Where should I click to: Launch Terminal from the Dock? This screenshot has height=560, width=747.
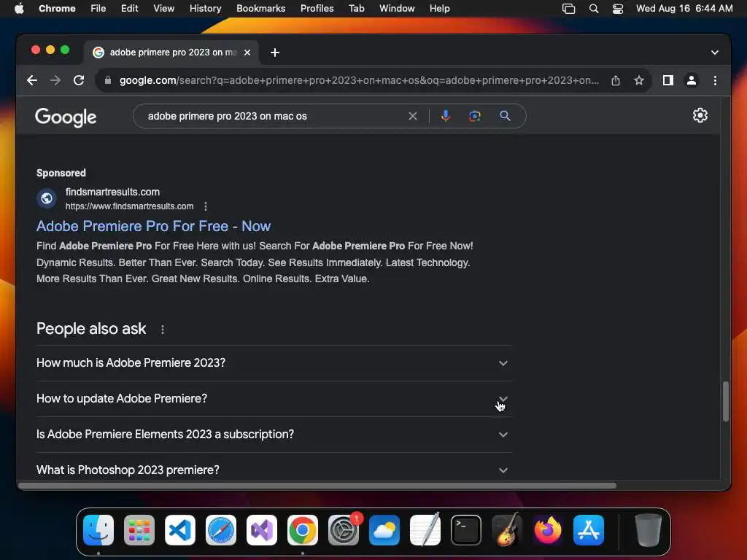(466, 530)
